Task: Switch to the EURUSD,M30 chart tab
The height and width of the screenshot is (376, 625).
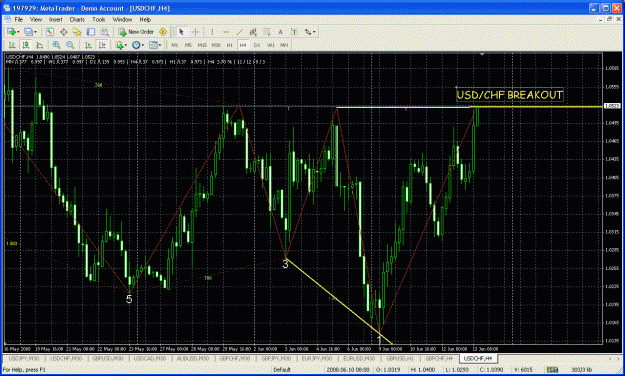Action: point(359,359)
